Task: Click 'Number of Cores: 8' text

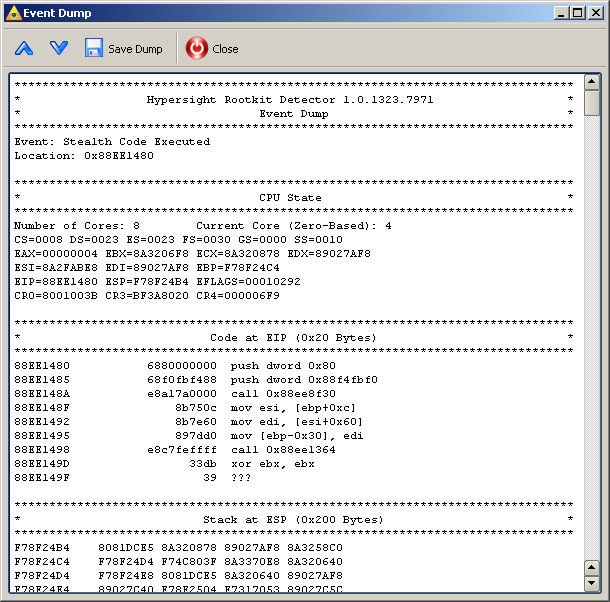Action: pos(77,226)
